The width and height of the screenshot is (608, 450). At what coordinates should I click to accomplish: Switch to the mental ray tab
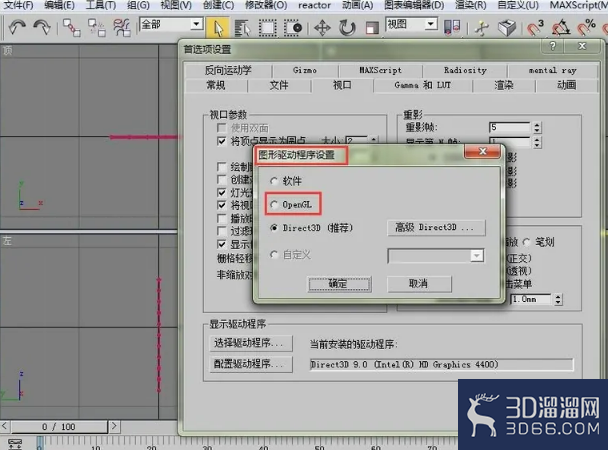(553, 71)
